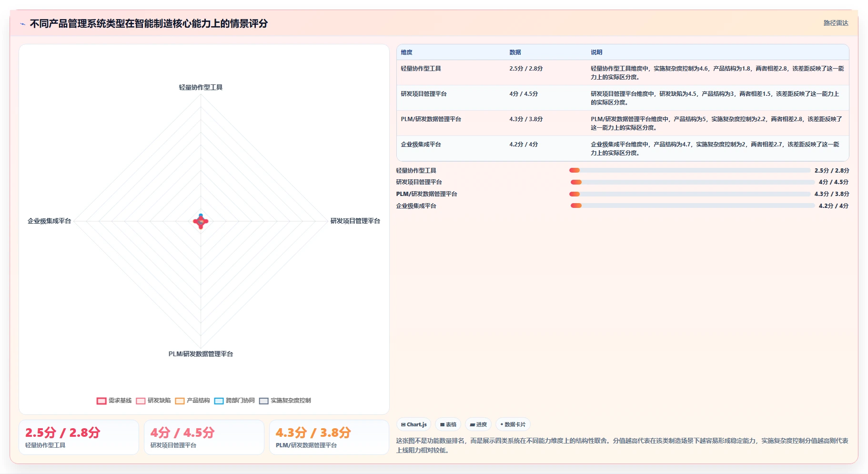Click the 2.5分 / 2.8分 value beside progress bar
The width and height of the screenshot is (868, 474).
[832, 171]
